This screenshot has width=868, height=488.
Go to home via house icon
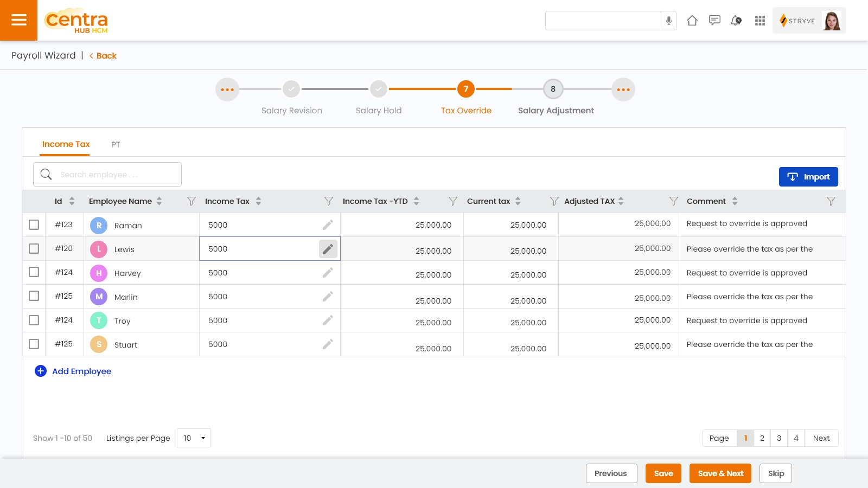tap(692, 21)
